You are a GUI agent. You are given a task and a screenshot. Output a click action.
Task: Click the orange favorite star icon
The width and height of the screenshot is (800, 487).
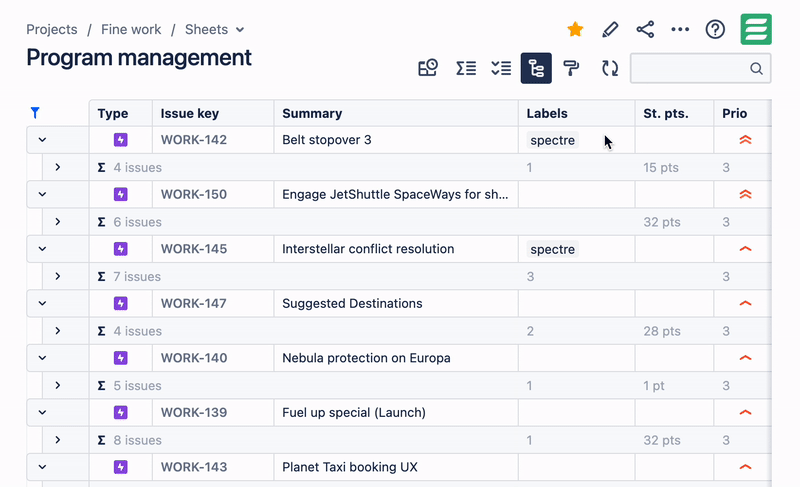click(x=575, y=30)
